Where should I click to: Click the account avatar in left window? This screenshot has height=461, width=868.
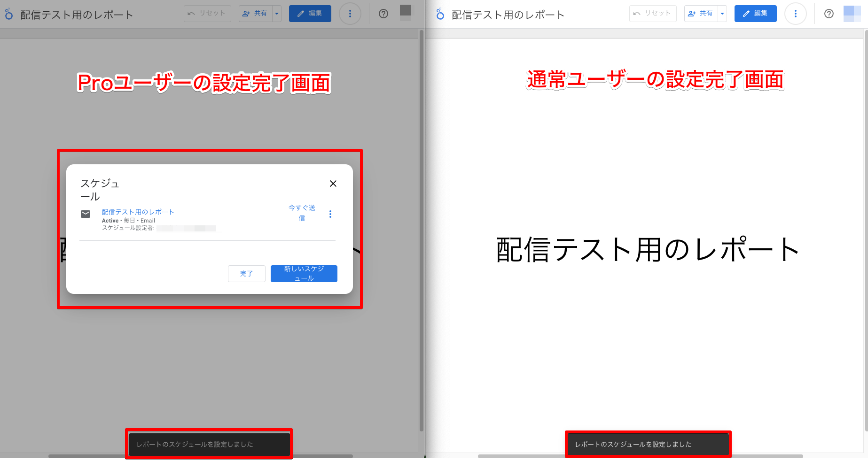tap(405, 13)
